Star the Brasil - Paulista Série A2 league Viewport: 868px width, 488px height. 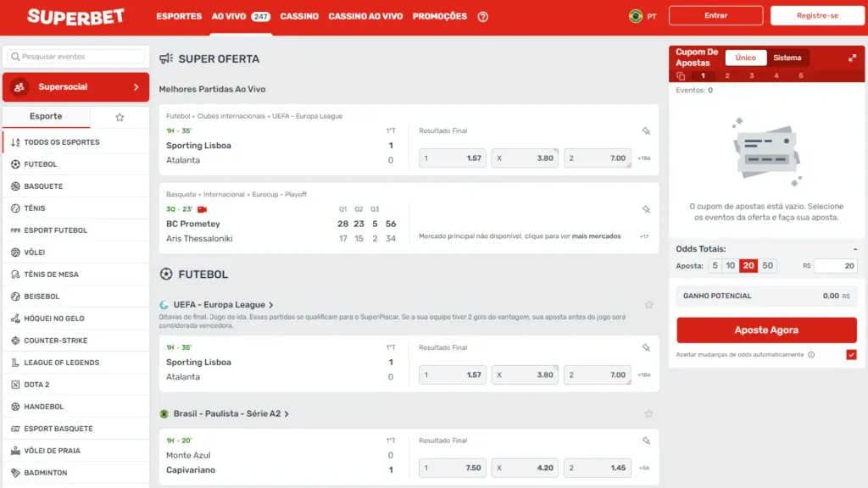pyautogui.click(x=648, y=413)
